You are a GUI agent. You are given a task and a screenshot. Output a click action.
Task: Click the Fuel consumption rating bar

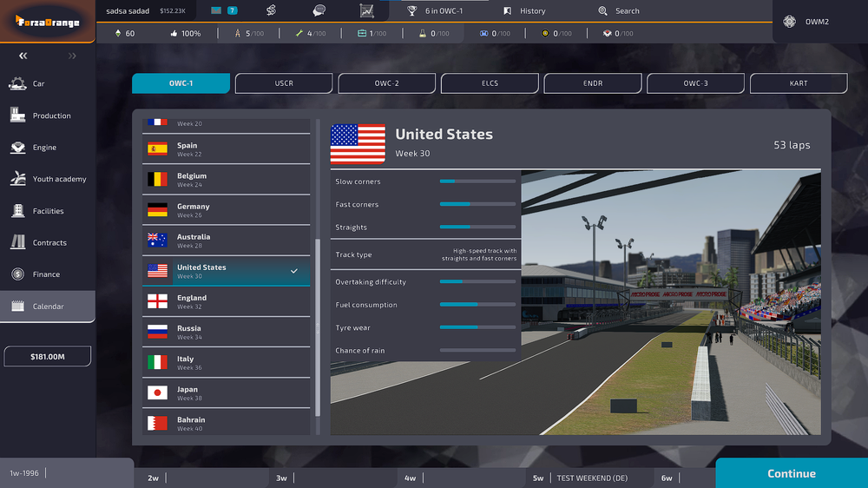coord(477,305)
